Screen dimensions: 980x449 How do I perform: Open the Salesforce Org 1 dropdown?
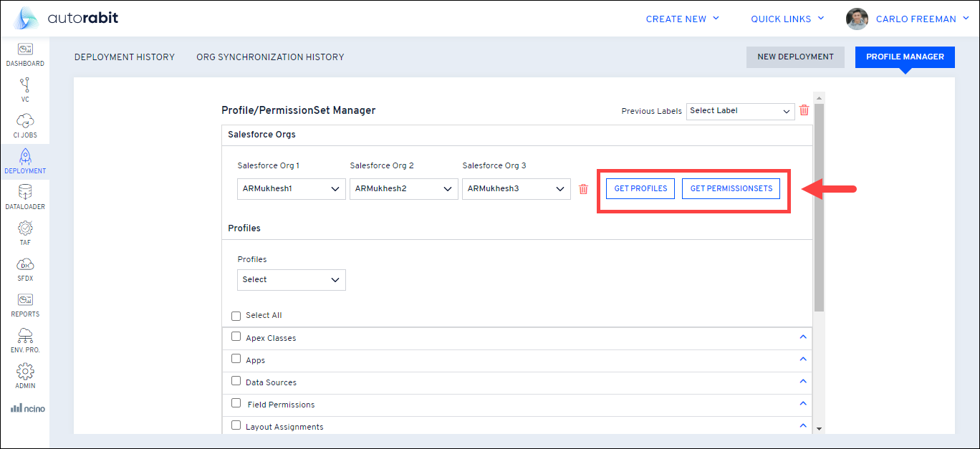point(291,189)
